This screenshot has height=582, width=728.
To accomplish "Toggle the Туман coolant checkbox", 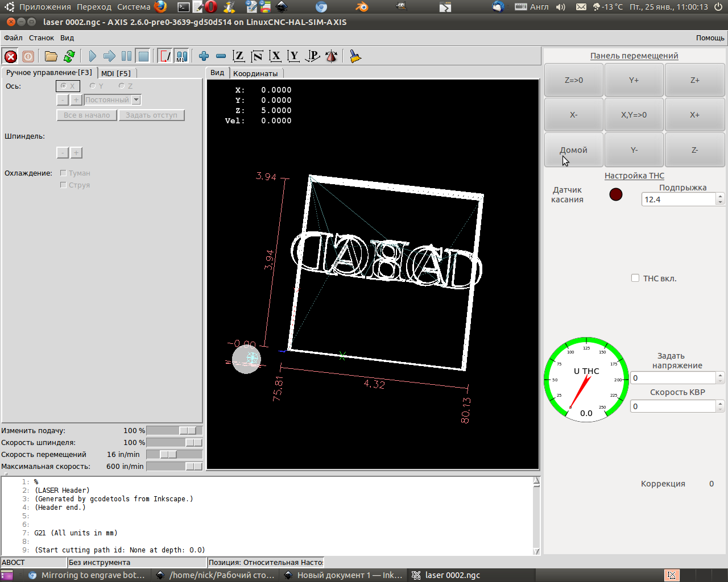I will click(x=64, y=173).
